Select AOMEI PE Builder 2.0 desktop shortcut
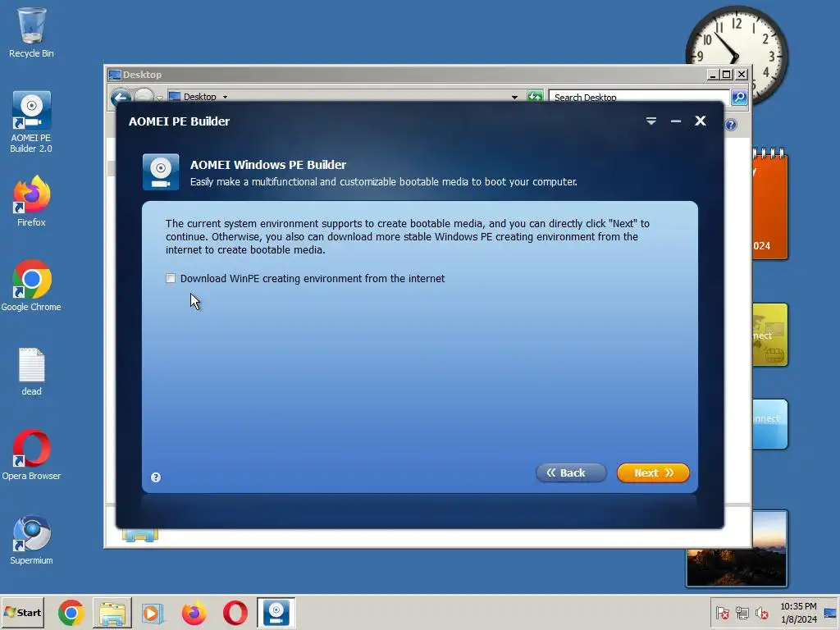The width and height of the screenshot is (840, 630). [x=31, y=122]
